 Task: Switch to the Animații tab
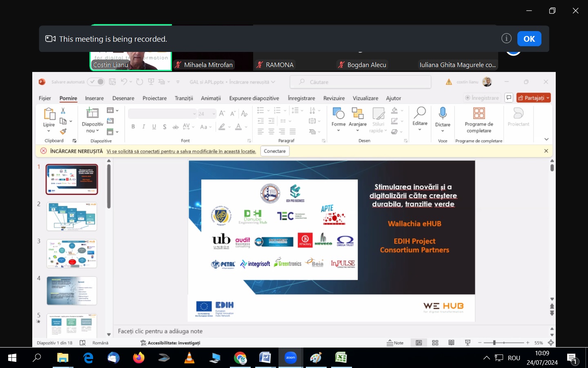[x=211, y=98]
